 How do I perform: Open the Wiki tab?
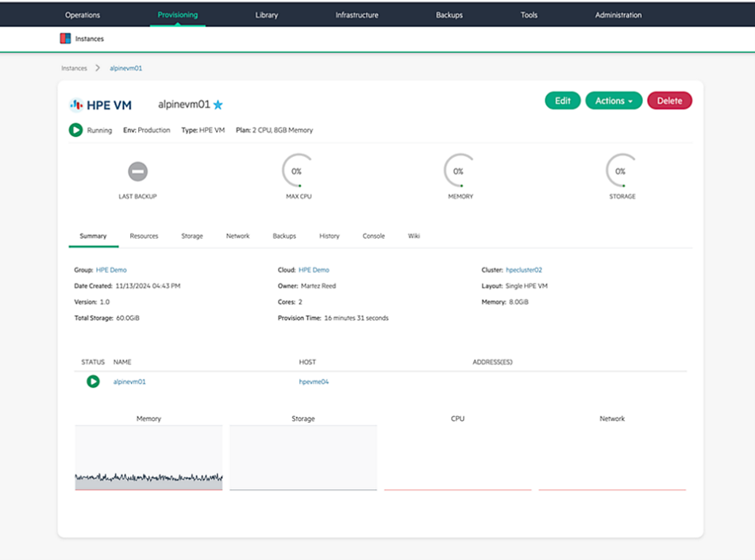[414, 236]
